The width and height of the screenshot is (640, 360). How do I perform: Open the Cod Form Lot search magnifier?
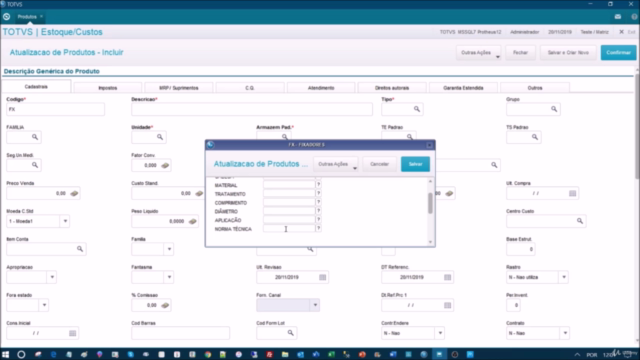[x=290, y=333]
